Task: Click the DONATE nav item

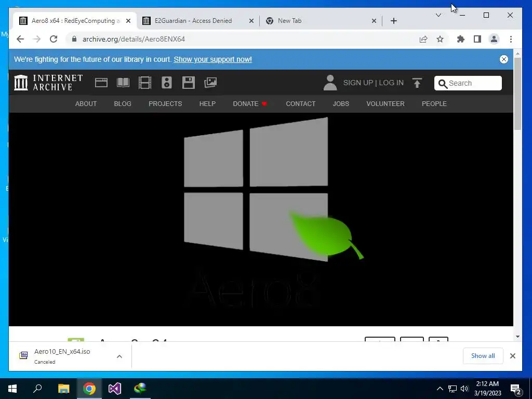Action: pyautogui.click(x=250, y=104)
